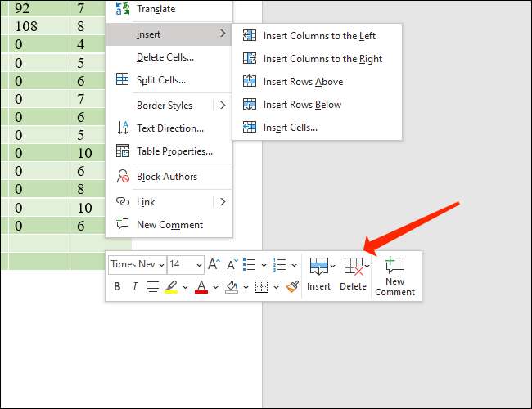Viewport: 532px width, 409px height.
Task: Click the Borders icon in mini toolbar
Action: [x=262, y=287]
